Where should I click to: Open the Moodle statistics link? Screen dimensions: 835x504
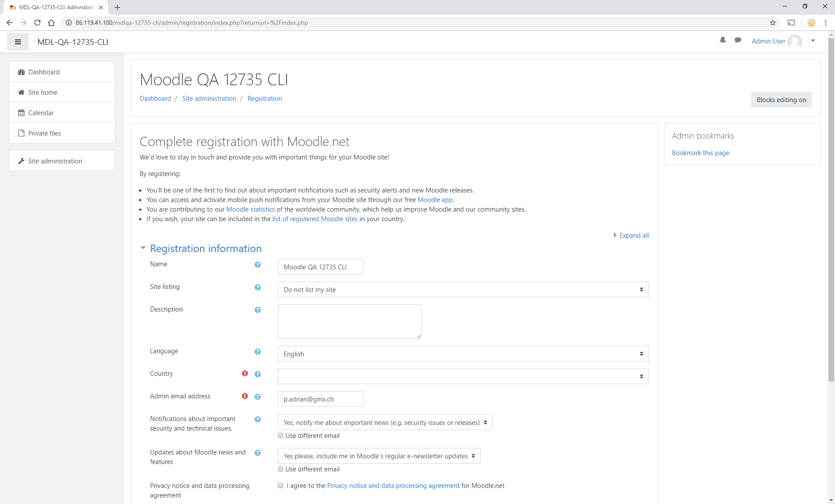coord(250,209)
